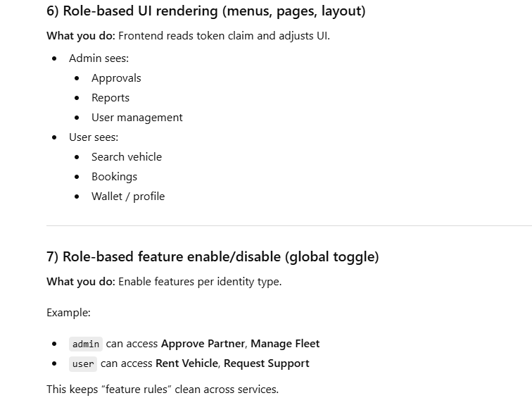Image resolution: width=532 pixels, height=417 pixels.
Task: Select the "Reports" list item
Action: 110,98
